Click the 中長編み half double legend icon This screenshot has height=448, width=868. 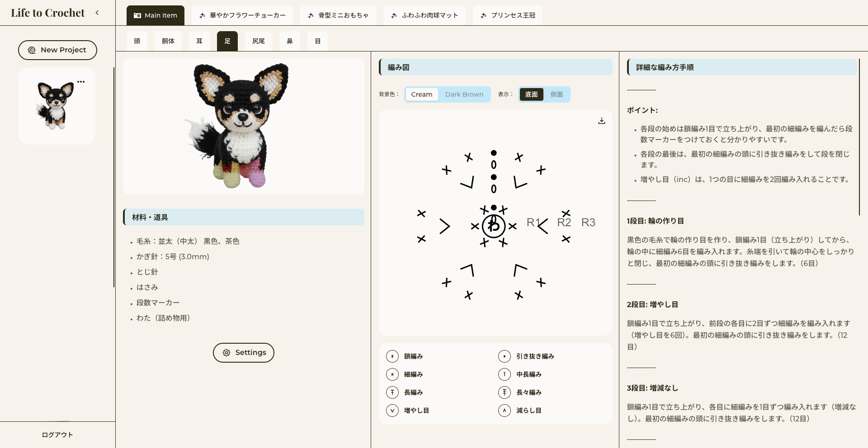pyautogui.click(x=504, y=374)
